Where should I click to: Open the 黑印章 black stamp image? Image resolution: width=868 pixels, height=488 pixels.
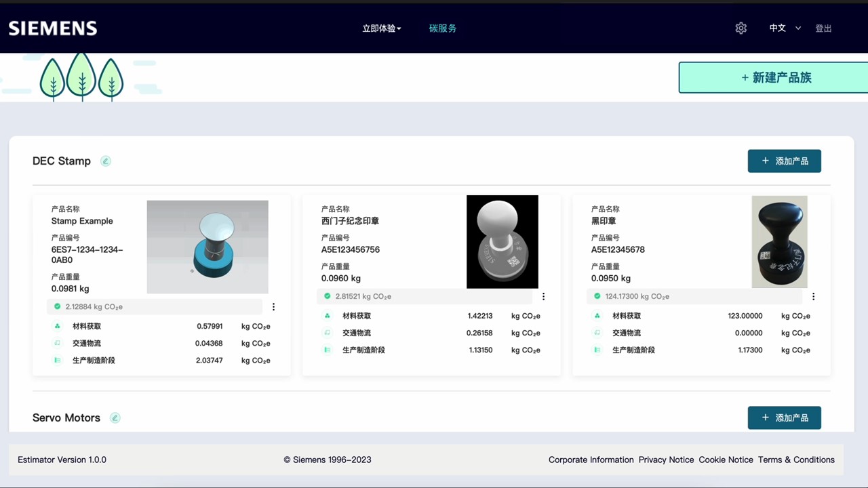[x=780, y=242]
